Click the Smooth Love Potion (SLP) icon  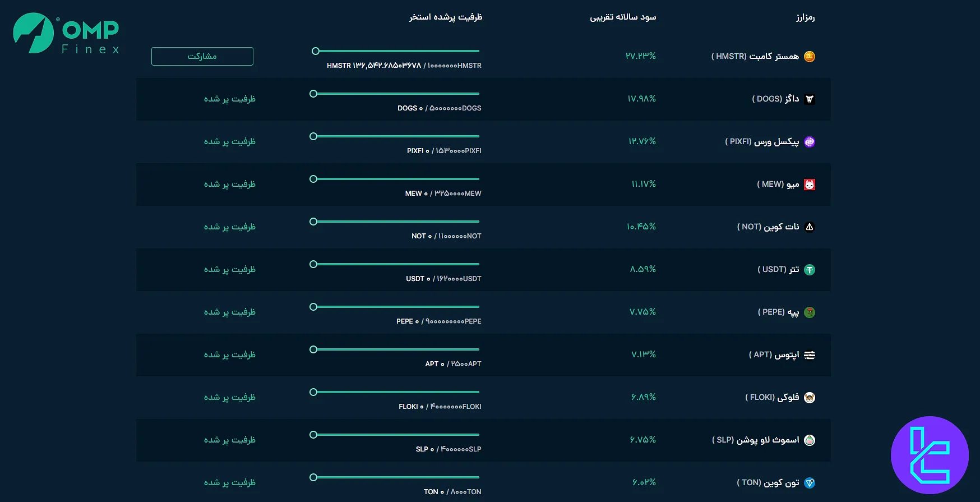(809, 440)
